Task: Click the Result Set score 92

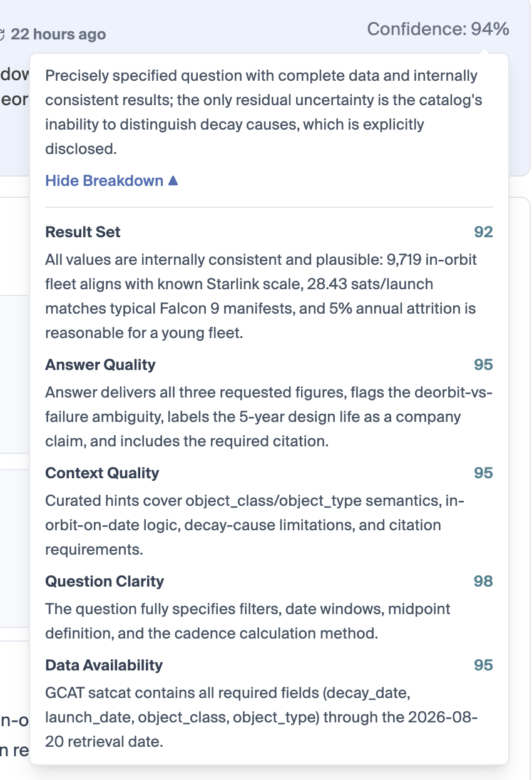Action: (x=483, y=232)
